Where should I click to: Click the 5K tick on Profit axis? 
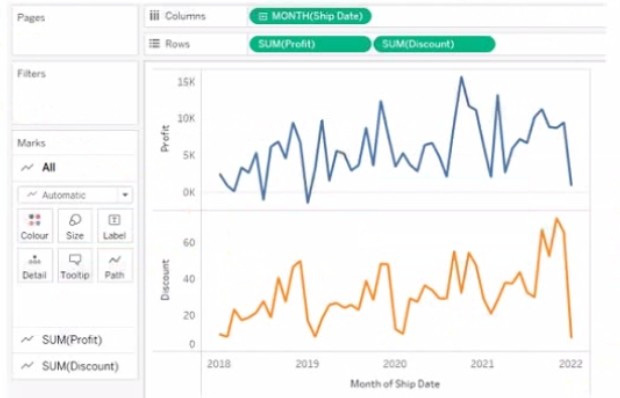189,155
